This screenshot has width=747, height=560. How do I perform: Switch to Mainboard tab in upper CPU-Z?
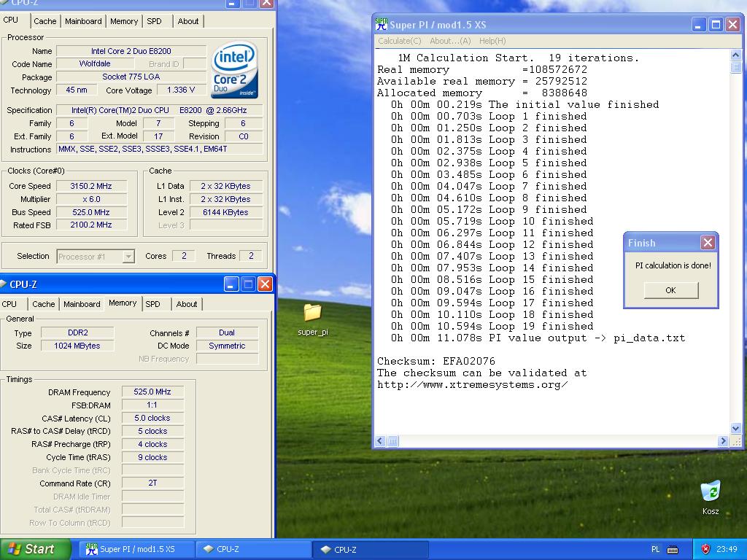coord(83,21)
